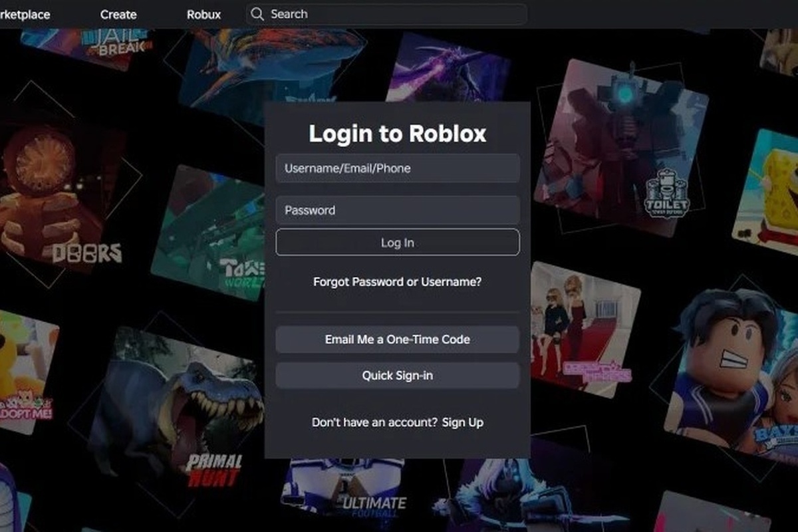Click the search magnifier icon
Screen dimensions: 798x532
coord(257,14)
